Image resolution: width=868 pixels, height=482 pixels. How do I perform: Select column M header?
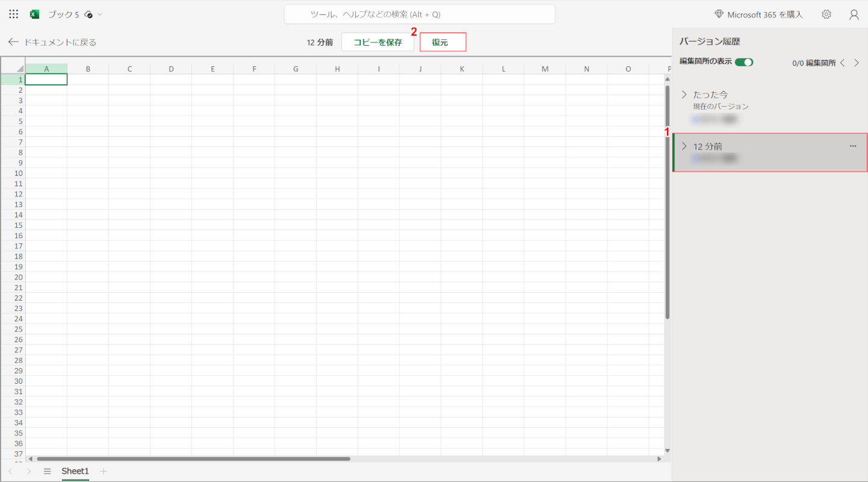(x=545, y=69)
